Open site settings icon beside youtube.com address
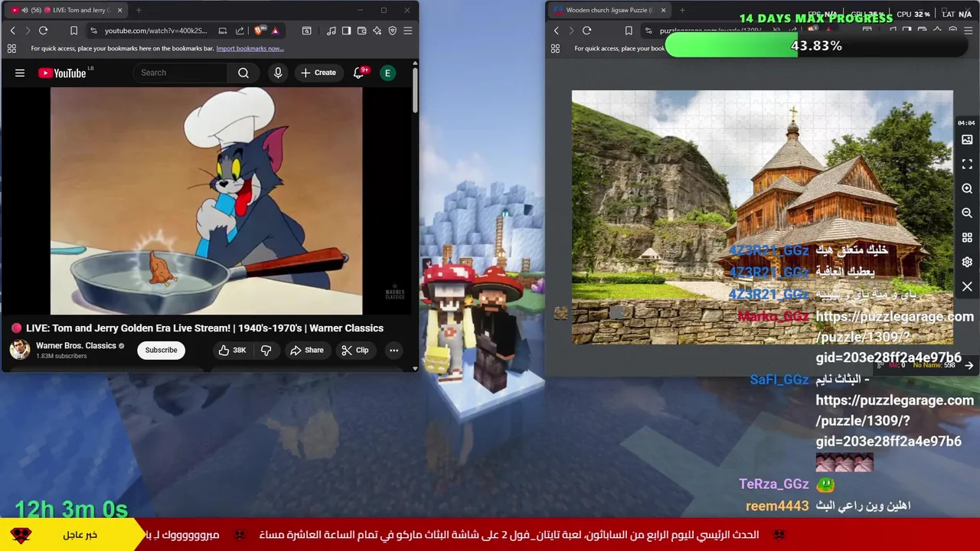 coord(93,31)
